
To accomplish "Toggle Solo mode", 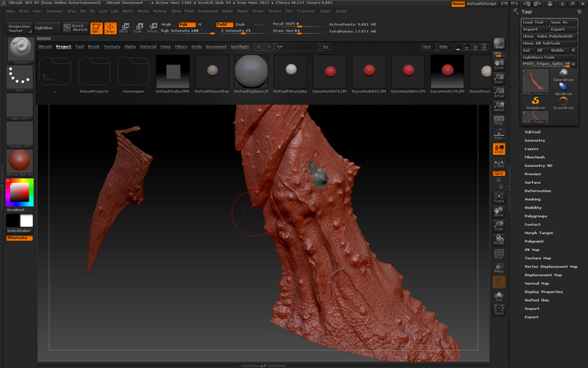I will (499, 296).
